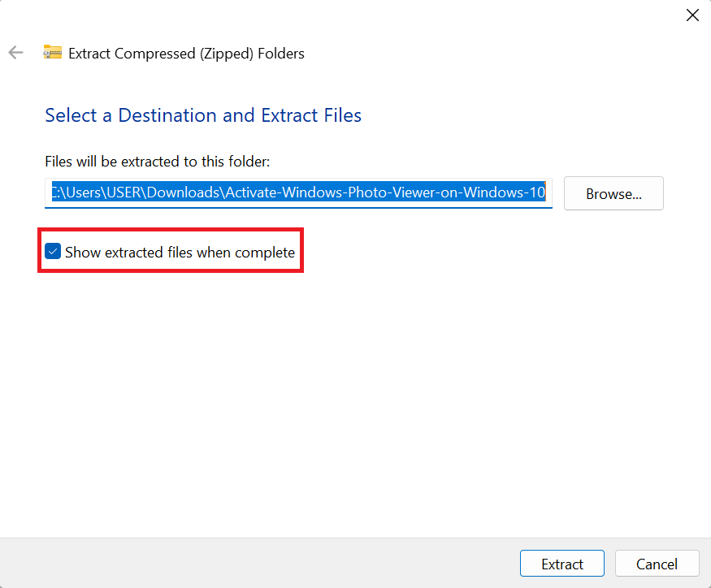Click 'Select a Destination and Extract Files' heading
This screenshot has height=588, width=711.
(x=203, y=115)
